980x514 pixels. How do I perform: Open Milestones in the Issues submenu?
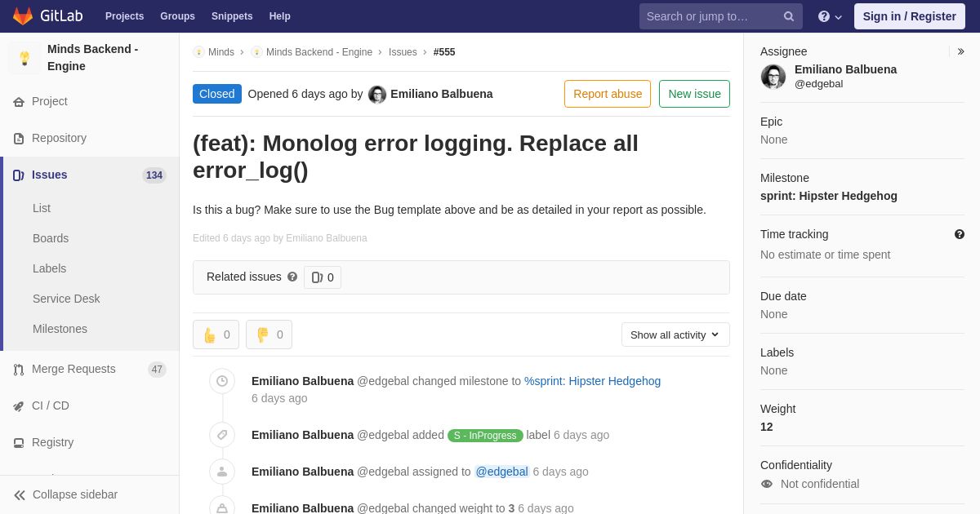coord(60,329)
